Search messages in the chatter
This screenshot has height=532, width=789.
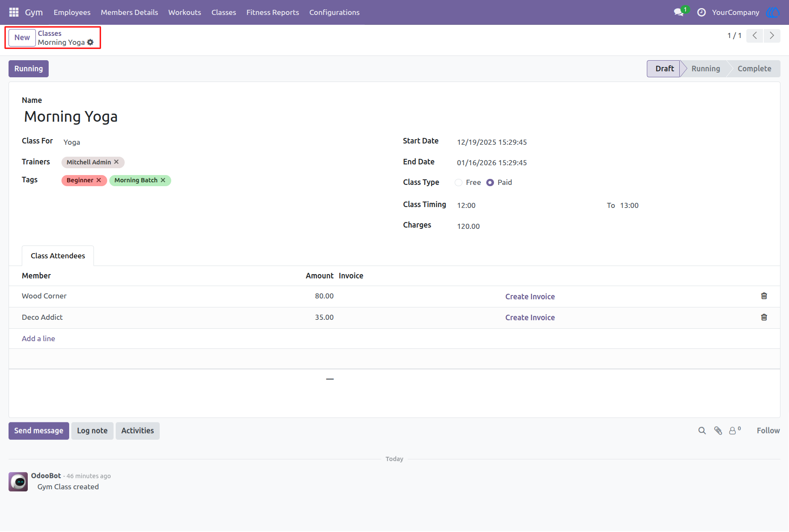702,431
